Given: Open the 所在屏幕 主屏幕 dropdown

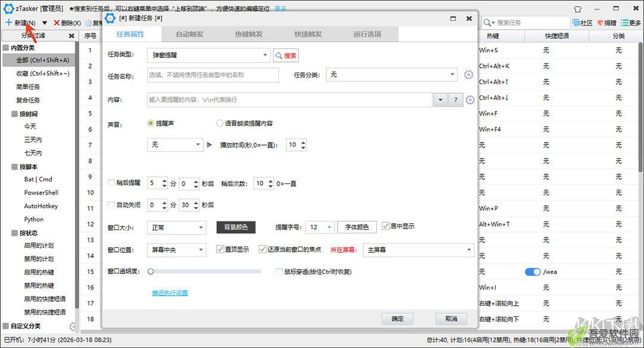Looking at the screenshot, I should tap(419, 250).
